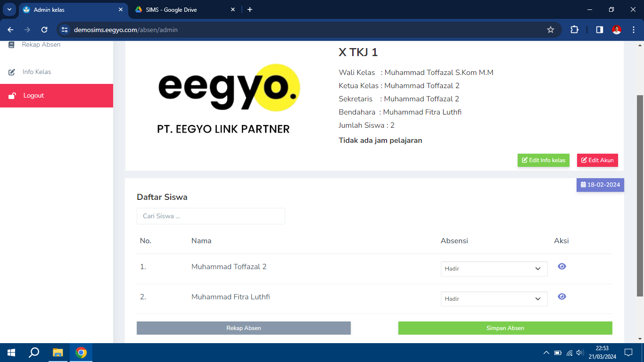Open File Explorer from the taskbar
644x362 pixels.
click(58, 353)
